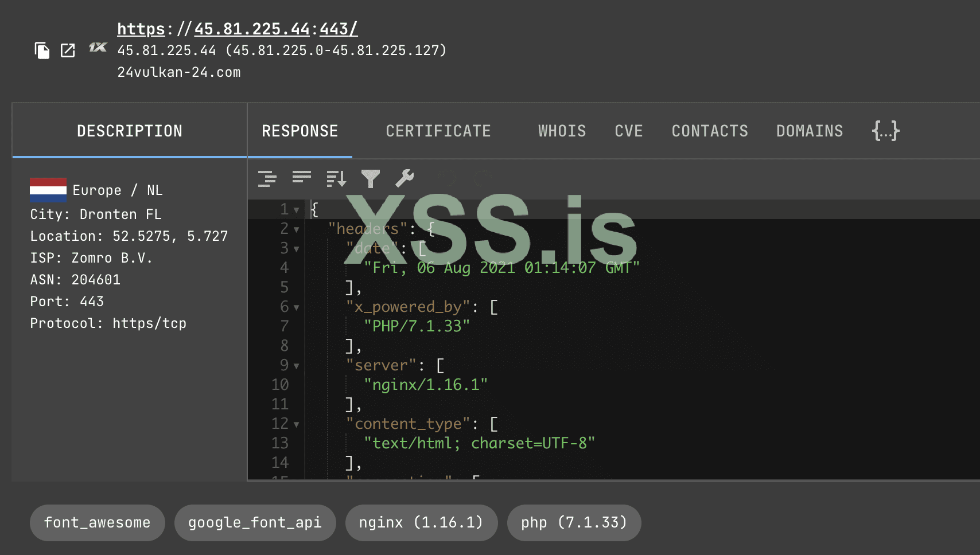980x555 pixels.
Task: Click the 24vulkan-24.com domain text
Action: 179,72
